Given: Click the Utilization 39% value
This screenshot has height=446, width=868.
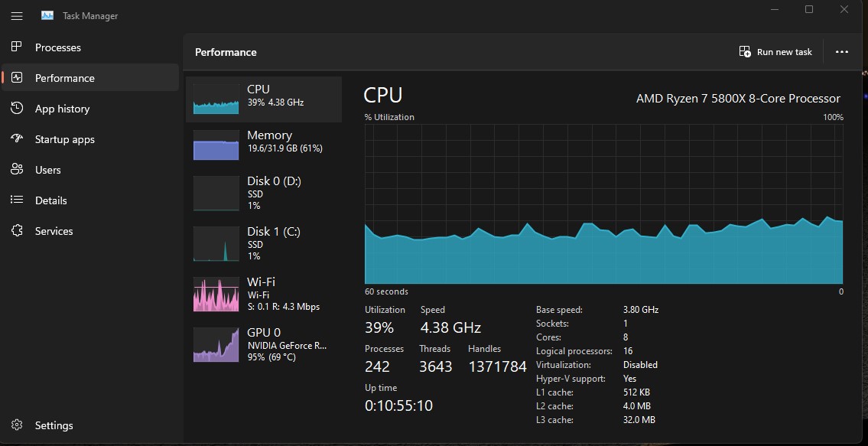Looking at the screenshot, I should 379,327.
